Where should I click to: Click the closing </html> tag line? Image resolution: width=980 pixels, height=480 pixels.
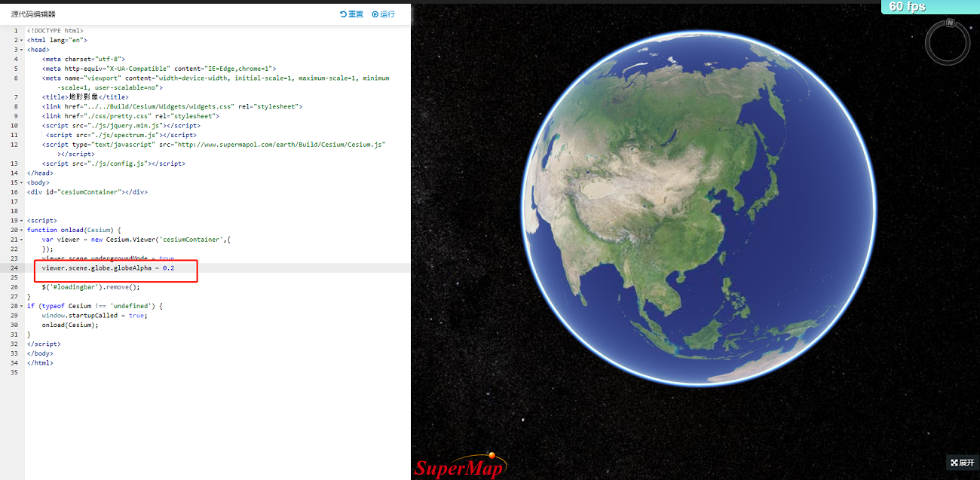pos(40,363)
